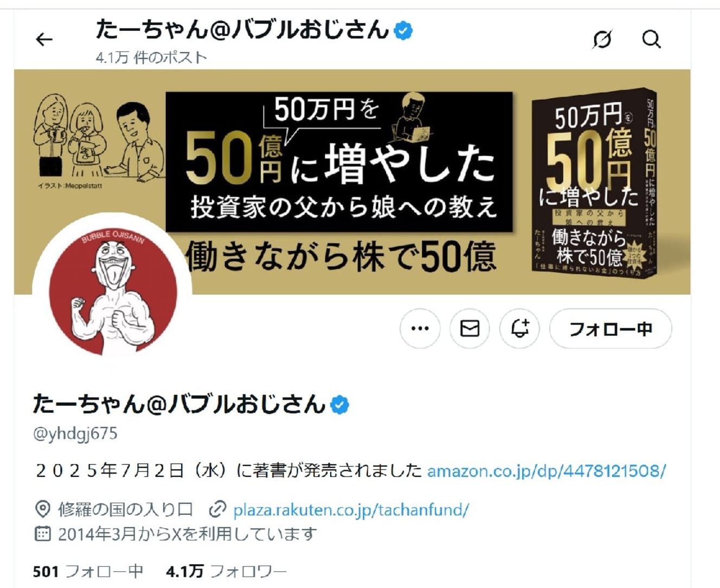The height and width of the screenshot is (588, 720).
Task: Open the profile search magnifier icon
Action: click(x=651, y=40)
